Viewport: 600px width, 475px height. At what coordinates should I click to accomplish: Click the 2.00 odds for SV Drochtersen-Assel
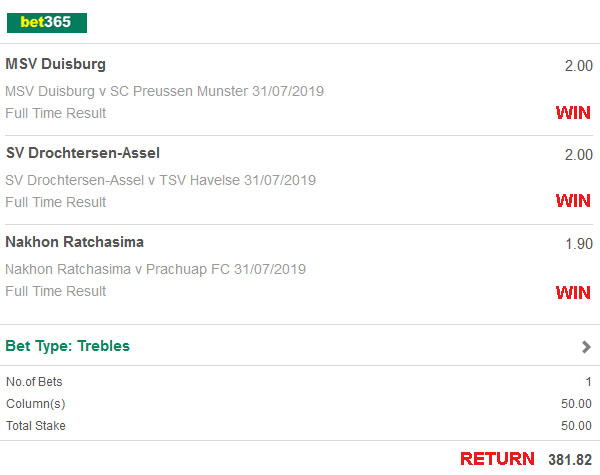[x=579, y=155]
